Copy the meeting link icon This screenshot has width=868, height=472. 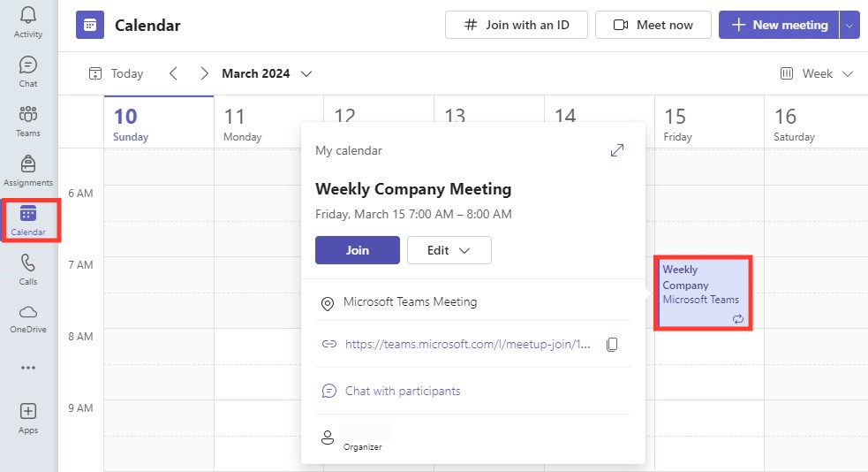pos(612,344)
